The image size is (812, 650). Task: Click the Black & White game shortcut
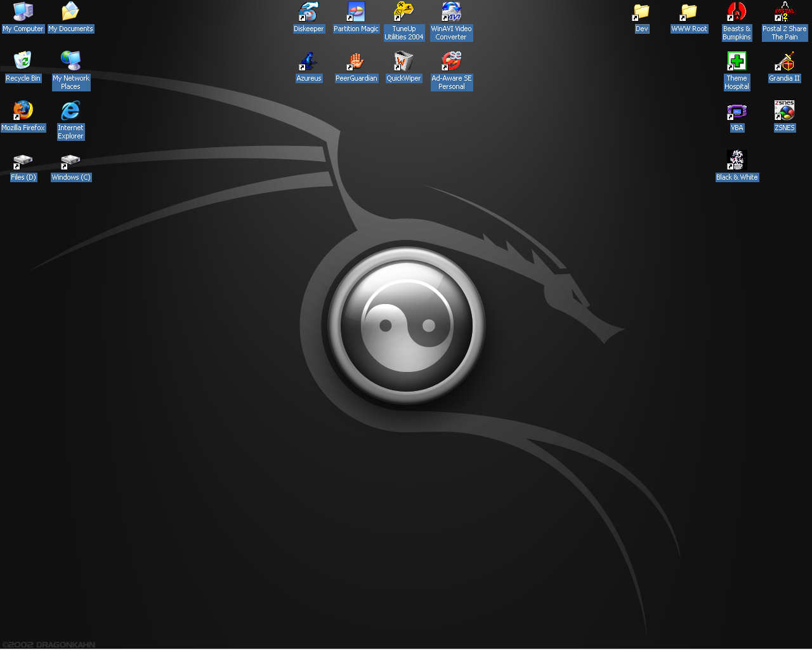click(x=737, y=160)
